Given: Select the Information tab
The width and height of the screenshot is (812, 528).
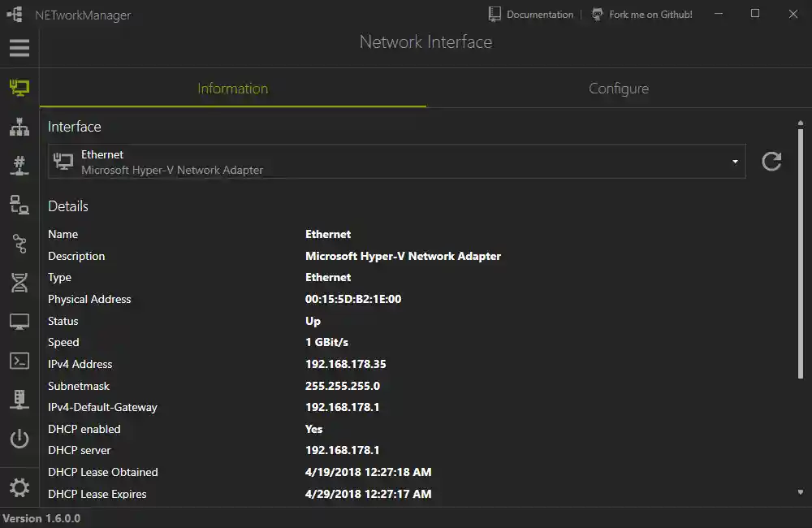Looking at the screenshot, I should point(232,88).
